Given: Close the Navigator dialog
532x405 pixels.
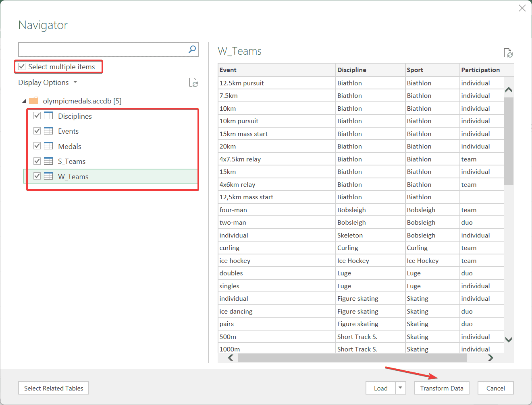Looking at the screenshot, I should [522, 8].
